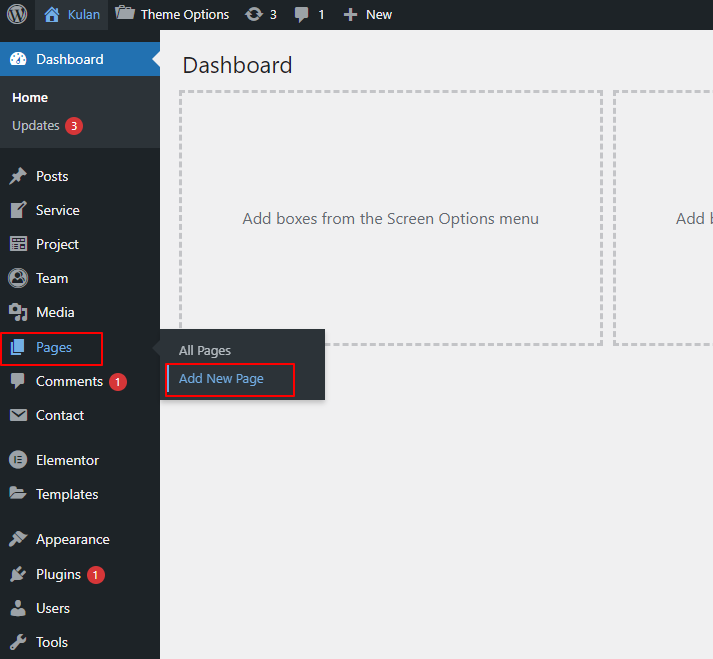This screenshot has height=659, width=713.
Task: Click the red Updates count badge
Action: 74,126
